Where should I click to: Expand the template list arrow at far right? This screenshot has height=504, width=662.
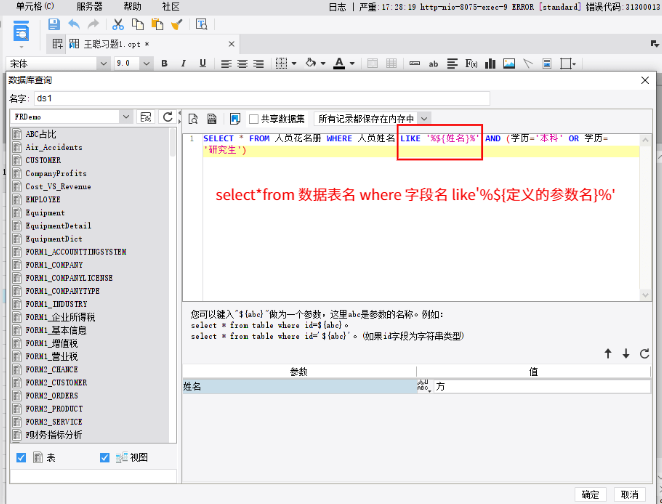tap(654, 44)
